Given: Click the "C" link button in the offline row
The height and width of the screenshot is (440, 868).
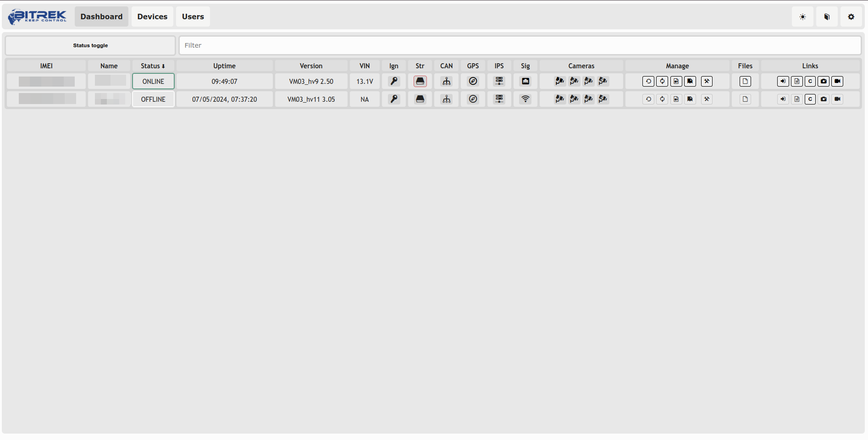Looking at the screenshot, I should pyautogui.click(x=810, y=99).
